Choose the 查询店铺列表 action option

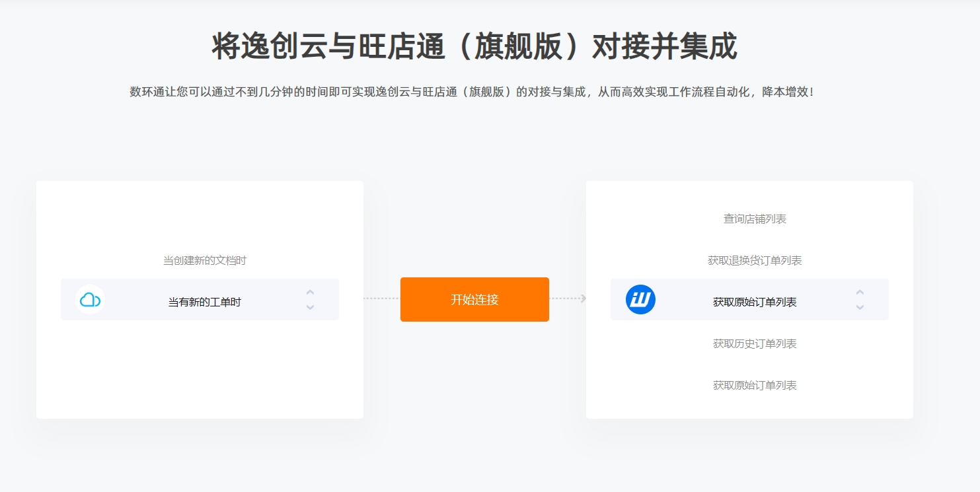(755, 219)
